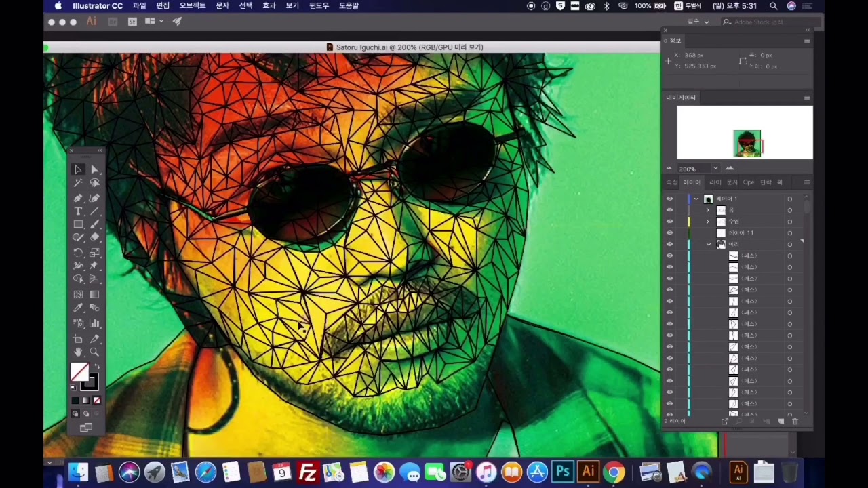The width and height of the screenshot is (868, 488).
Task: Collapse the 레이어 1 layer tree
Action: [x=696, y=199]
